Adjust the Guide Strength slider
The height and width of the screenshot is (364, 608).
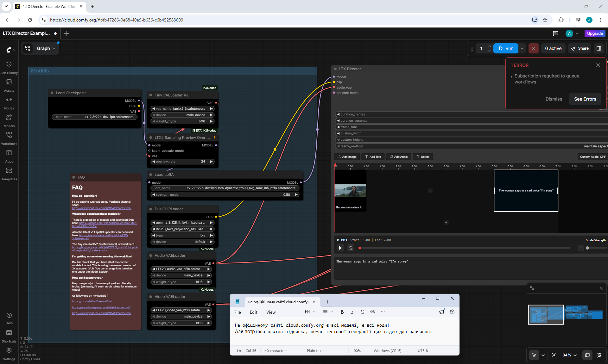coord(596,248)
